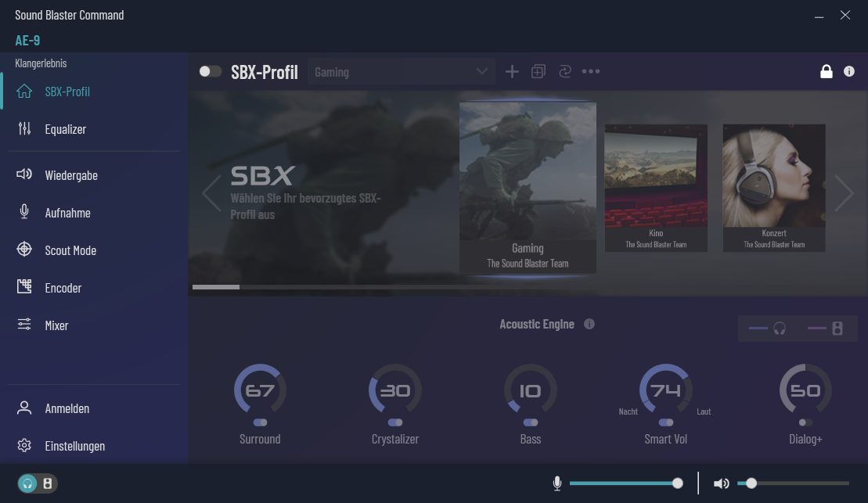Click Anmelden to sign in
Screen dimensions: 868x503
point(94,408)
